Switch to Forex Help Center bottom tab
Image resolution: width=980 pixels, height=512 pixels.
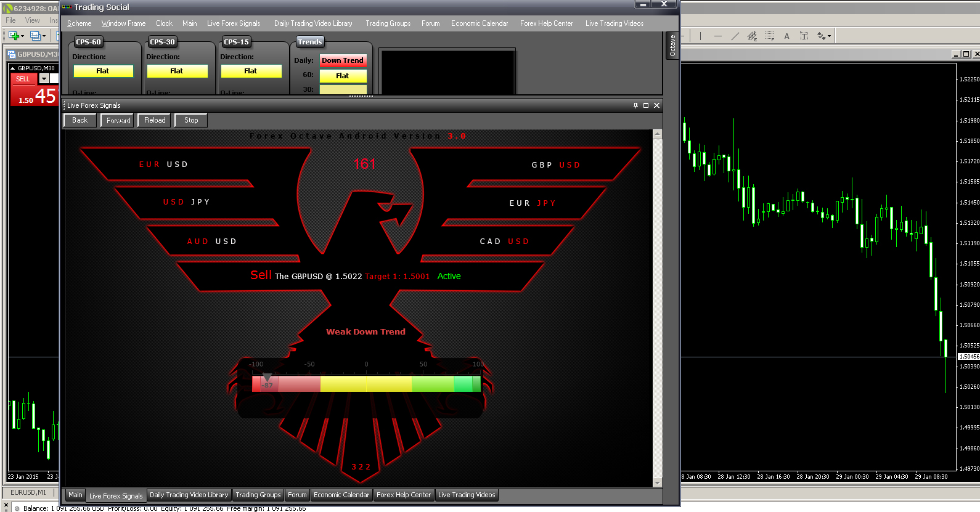pos(404,495)
